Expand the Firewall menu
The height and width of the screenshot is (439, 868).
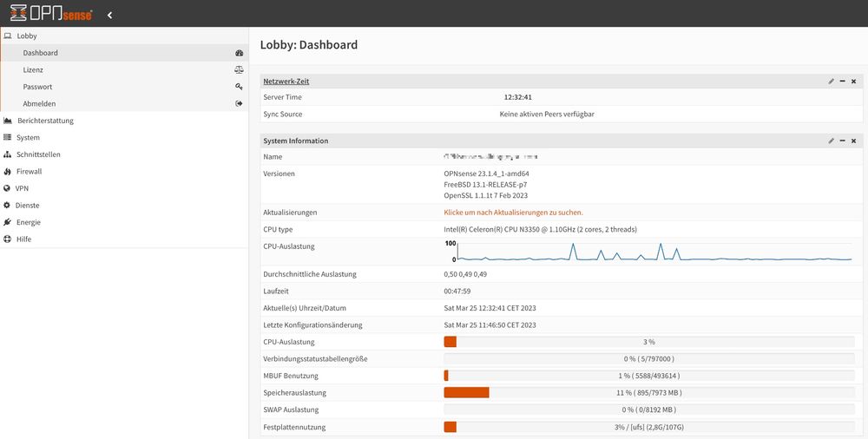124,172
